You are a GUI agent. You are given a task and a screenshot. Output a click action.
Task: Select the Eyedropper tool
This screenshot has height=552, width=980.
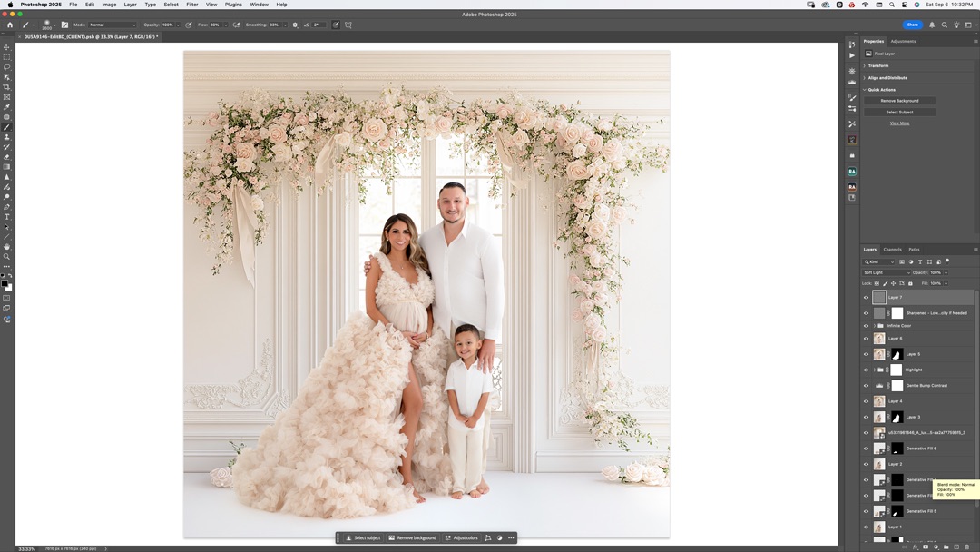pyautogui.click(x=7, y=107)
